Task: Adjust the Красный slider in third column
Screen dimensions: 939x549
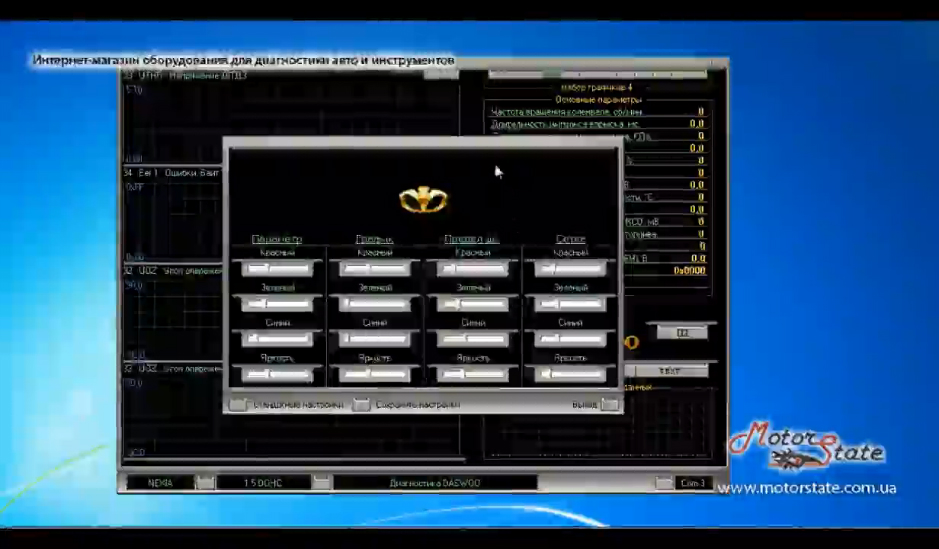Action: point(472,269)
